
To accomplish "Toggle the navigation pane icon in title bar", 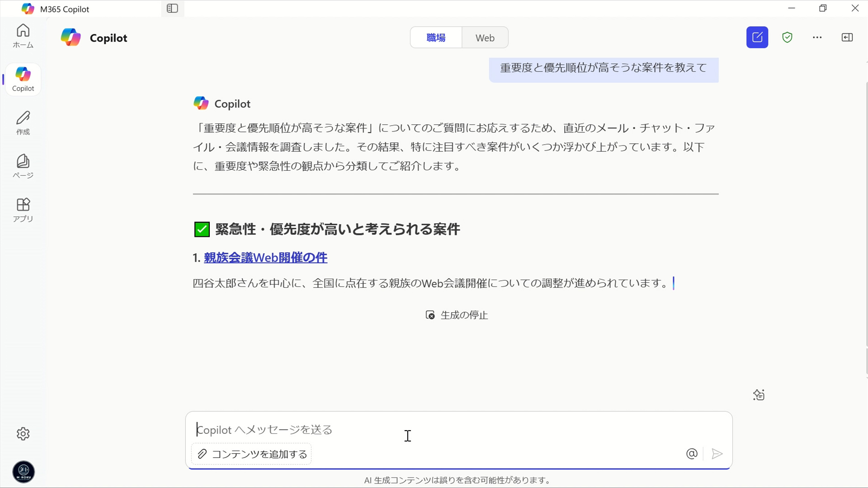I will tap(172, 9).
